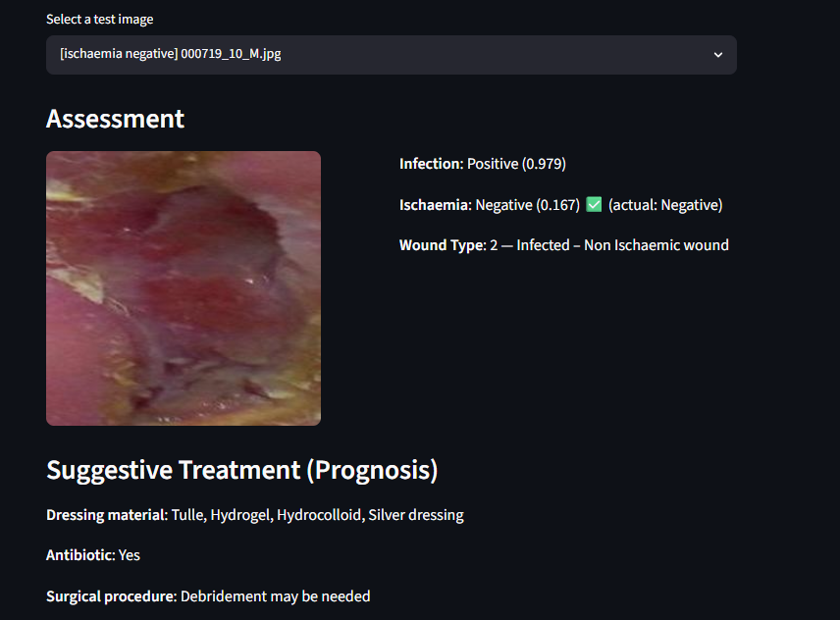Click the green checkmark next to Ischaemia
The image size is (840, 620).
click(594, 204)
